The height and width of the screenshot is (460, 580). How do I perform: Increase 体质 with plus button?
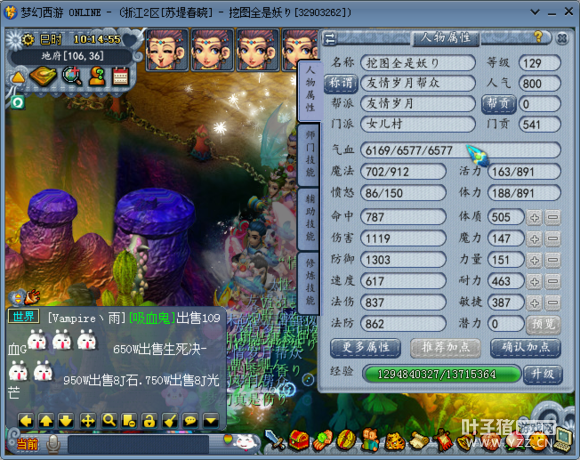click(x=534, y=217)
